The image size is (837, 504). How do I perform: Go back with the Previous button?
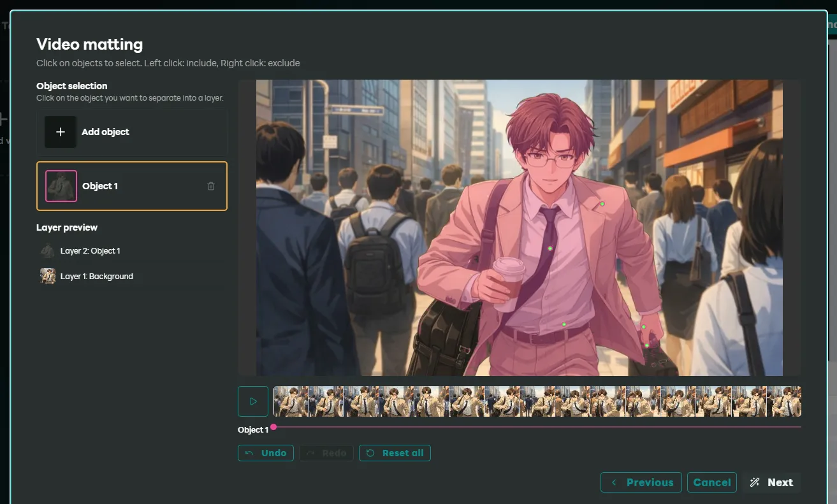coord(641,482)
